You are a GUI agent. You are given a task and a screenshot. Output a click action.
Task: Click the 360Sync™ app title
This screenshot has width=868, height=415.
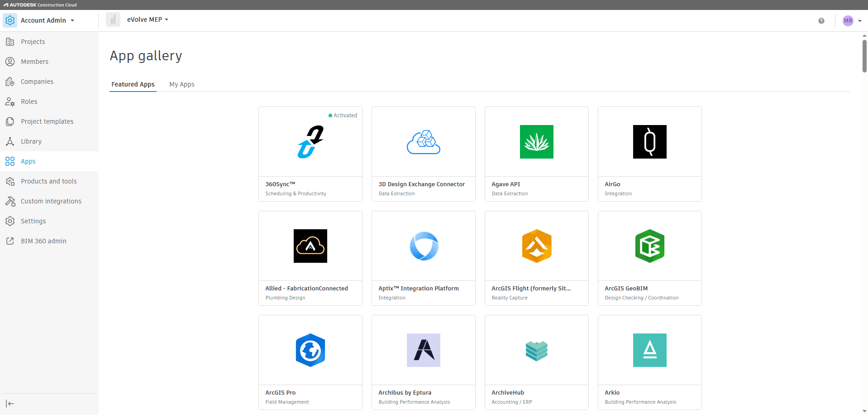[x=280, y=184]
